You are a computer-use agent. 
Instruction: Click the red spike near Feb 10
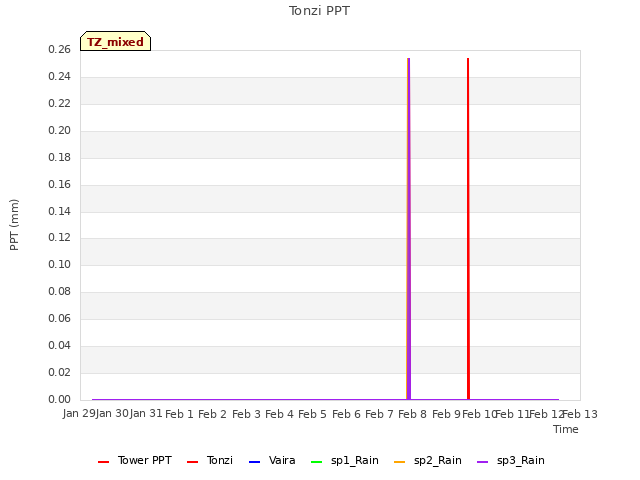point(468,229)
